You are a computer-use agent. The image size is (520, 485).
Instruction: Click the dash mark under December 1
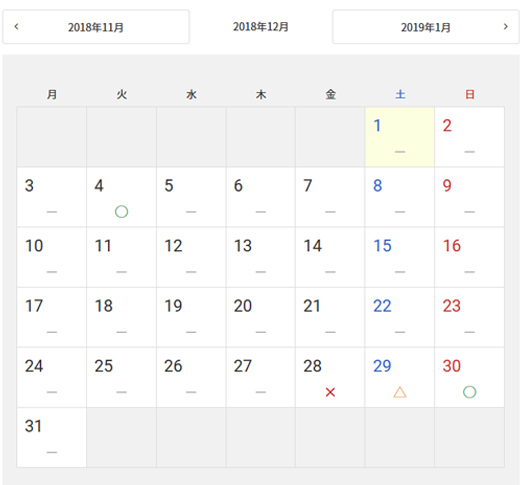coord(400,152)
